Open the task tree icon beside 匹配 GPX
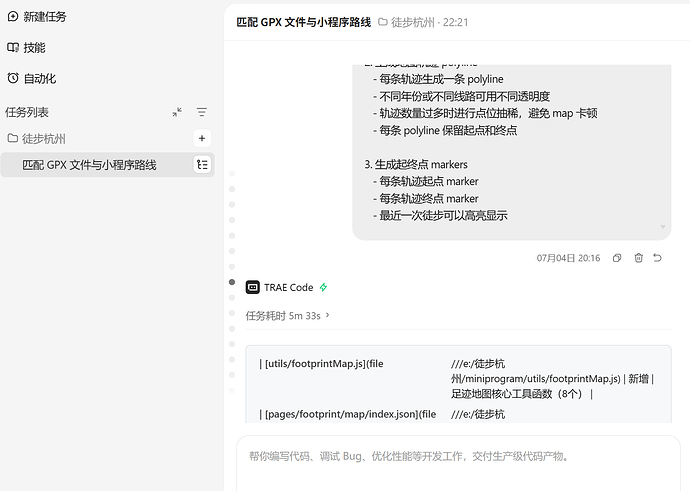The height and width of the screenshot is (491, 690). (202, 165)
